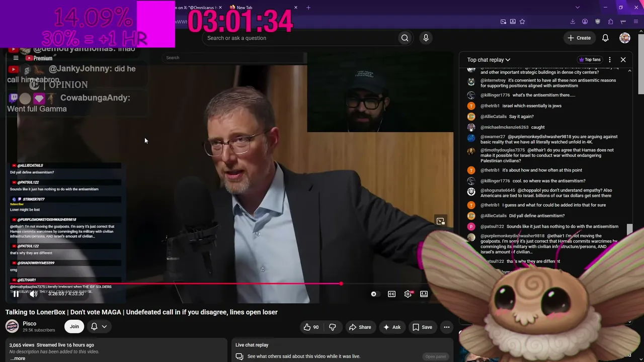Open browser account profile icon
Viewport: 644px width, 362px height.
coord(585,22)
